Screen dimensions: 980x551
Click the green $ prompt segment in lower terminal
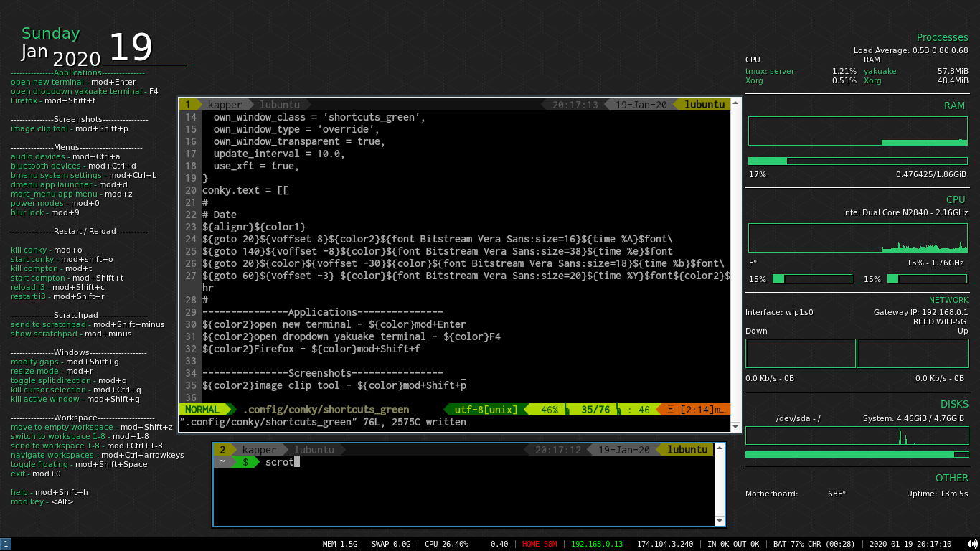tap(246, 462)
